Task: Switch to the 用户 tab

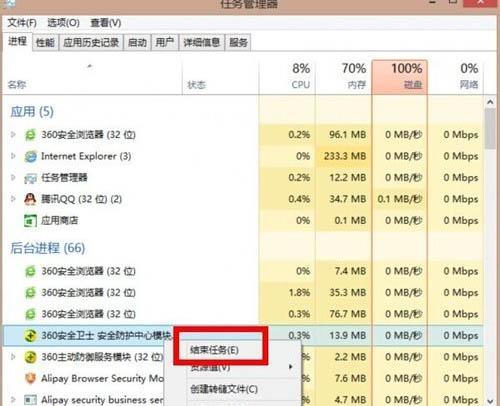Action: click(165, 42)
